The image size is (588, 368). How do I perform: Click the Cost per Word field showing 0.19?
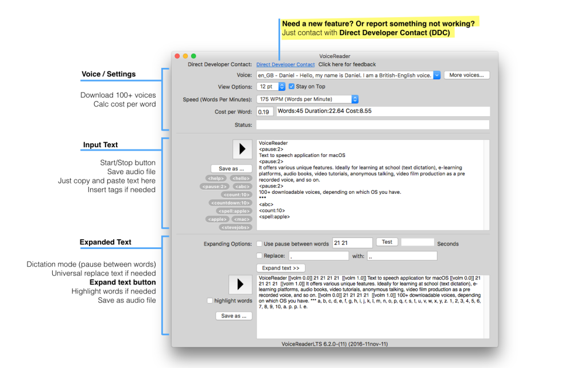point(265,112)
